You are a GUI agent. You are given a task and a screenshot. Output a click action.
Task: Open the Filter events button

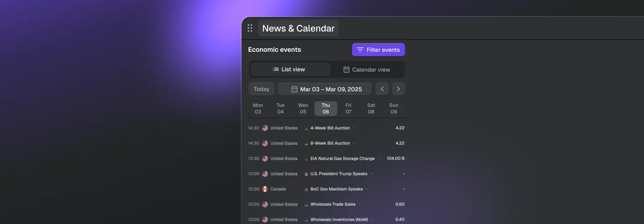click(378, 50)
